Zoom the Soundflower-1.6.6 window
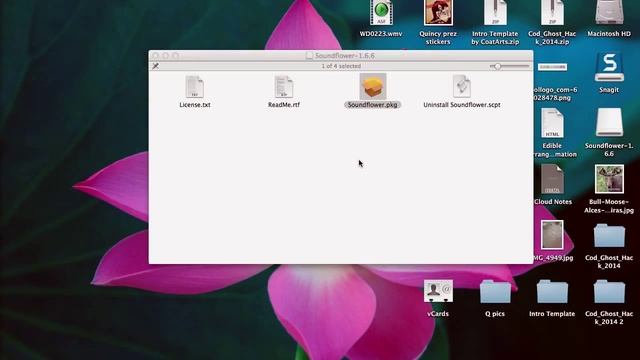The height and width of the screenshot is (360, 640). pos(176,56)
